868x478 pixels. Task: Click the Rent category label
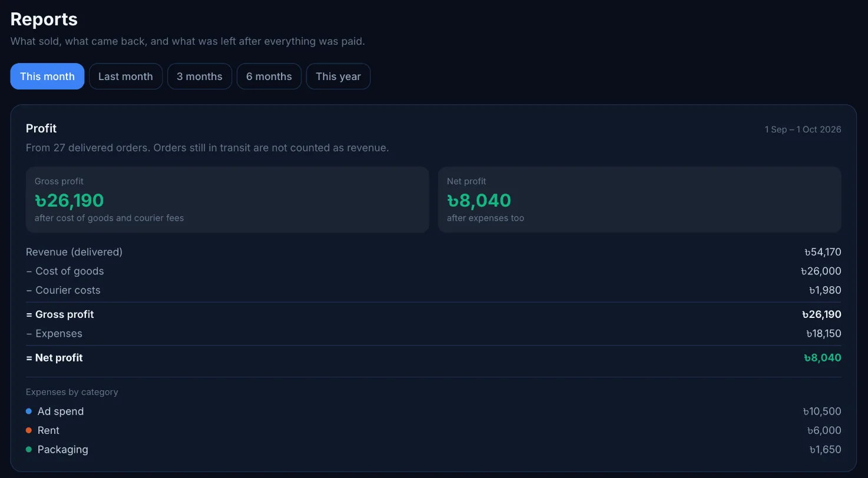(x=48, y=430)
